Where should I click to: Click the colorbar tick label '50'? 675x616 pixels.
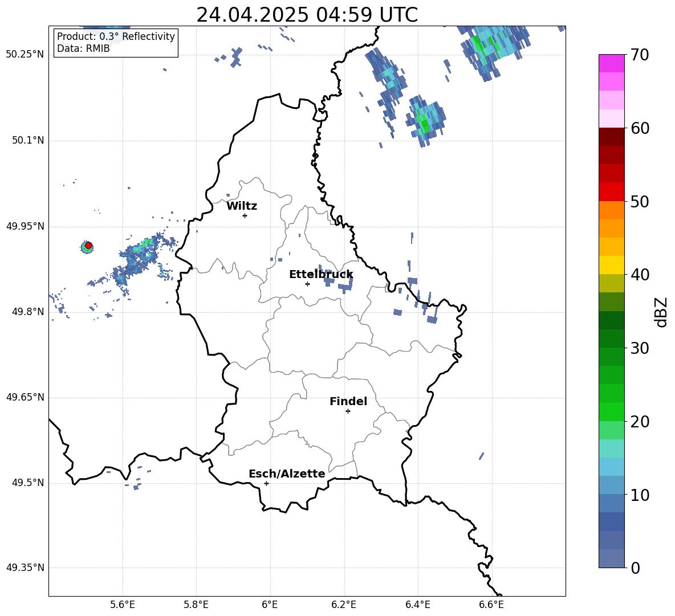pos(640,202)
